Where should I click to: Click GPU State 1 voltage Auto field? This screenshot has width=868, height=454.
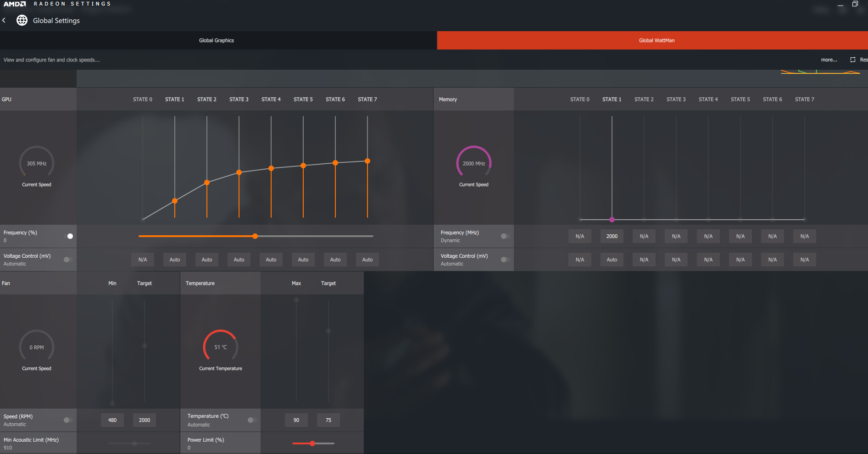tap(175, 260)
